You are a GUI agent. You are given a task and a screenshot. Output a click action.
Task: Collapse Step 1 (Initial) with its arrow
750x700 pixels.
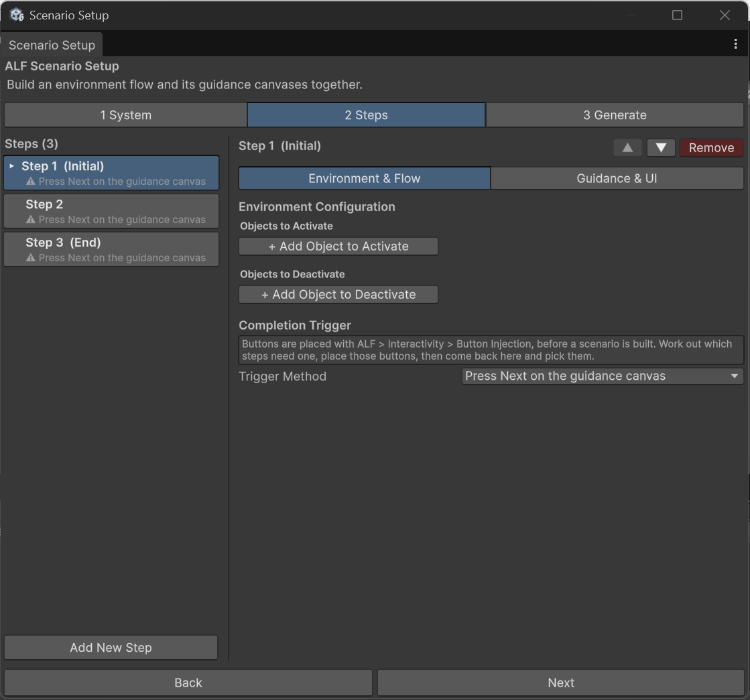(x=12, y=166)
